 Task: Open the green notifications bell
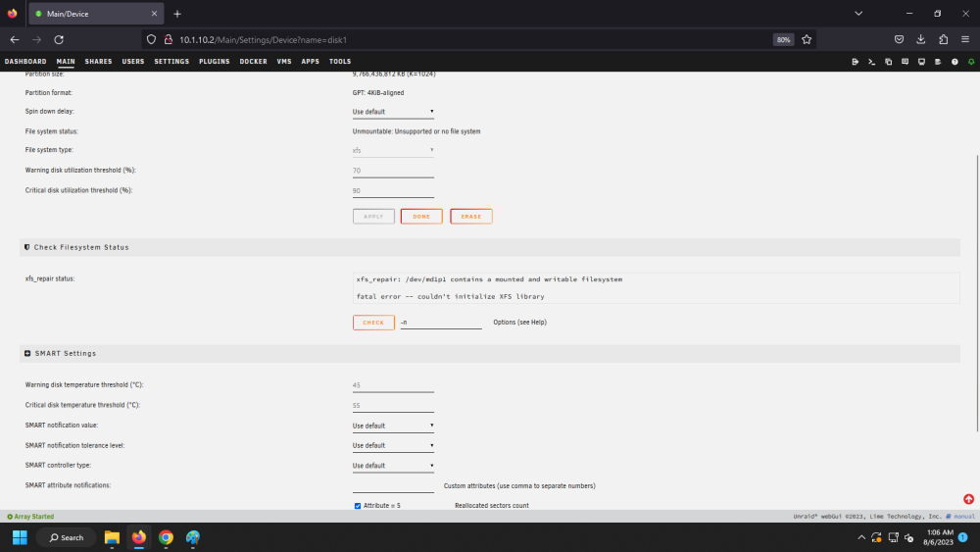[971, 61]
